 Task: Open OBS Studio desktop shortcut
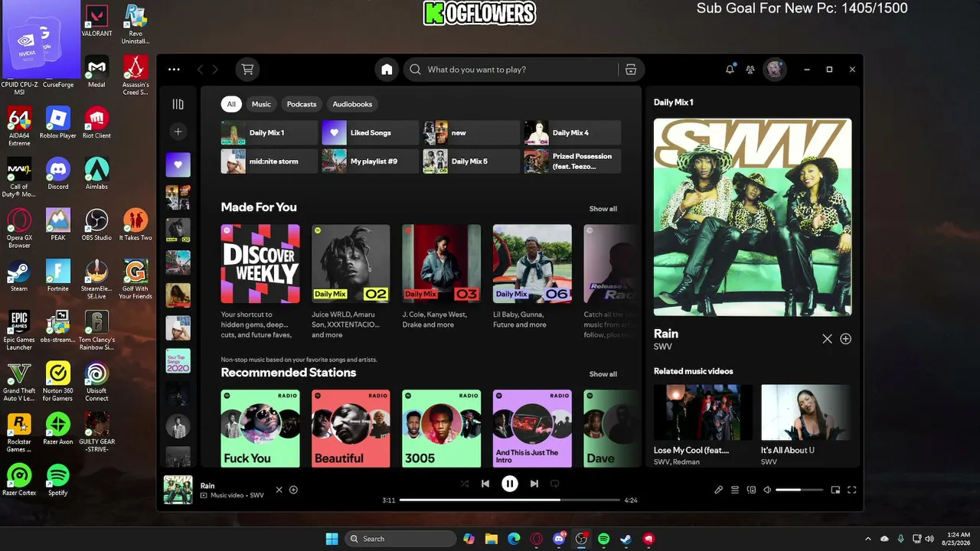[96, 224]
